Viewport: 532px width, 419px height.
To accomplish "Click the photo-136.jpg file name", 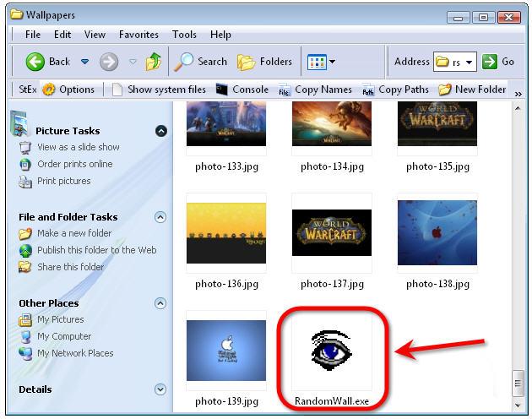I will [226, 284].
